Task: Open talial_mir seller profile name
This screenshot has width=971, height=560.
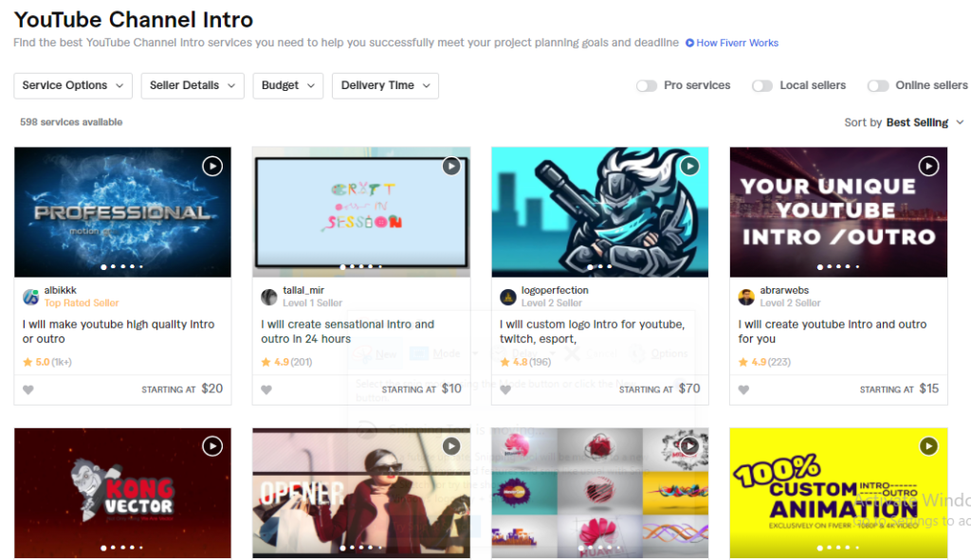Action: click(303, 290)
